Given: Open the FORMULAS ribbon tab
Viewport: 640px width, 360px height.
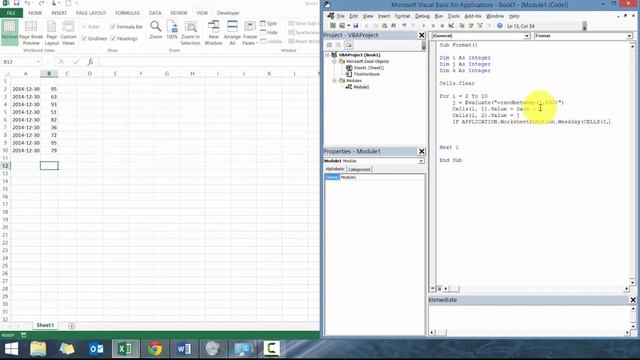Looking at the screenshot, I should click(127, 13).
